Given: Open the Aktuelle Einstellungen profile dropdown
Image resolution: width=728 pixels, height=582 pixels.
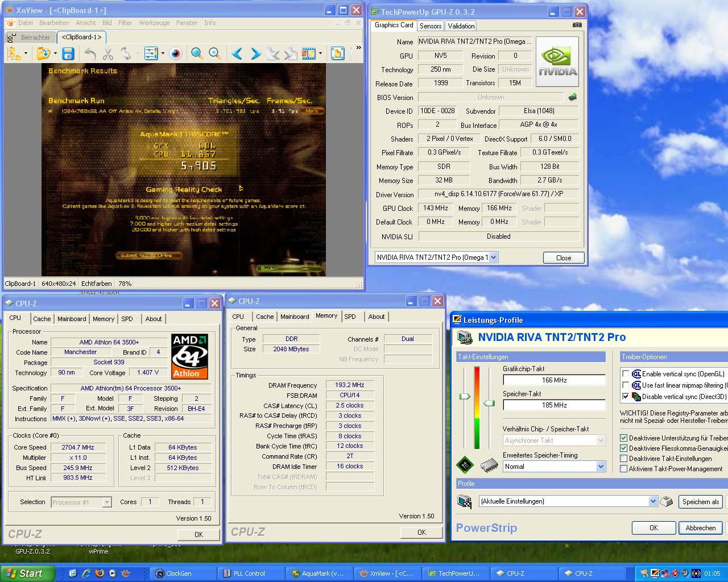Looking at the screenshot, I should [653, 501].
